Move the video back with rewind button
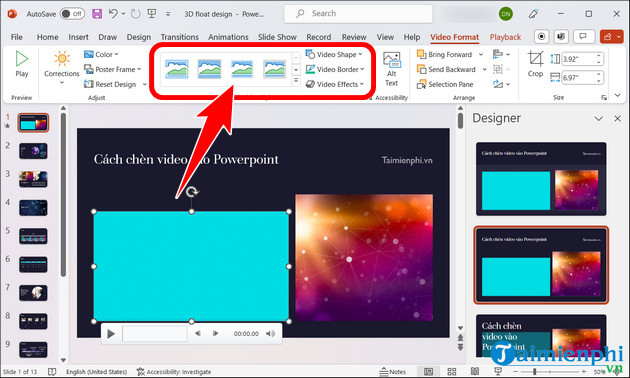 (x=197, y=333)
